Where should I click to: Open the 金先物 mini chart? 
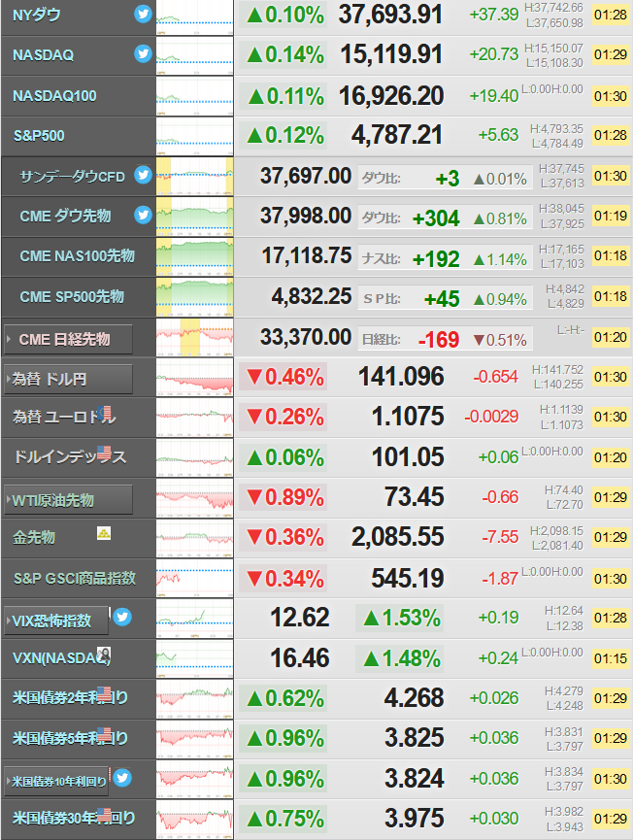[195, 538]
